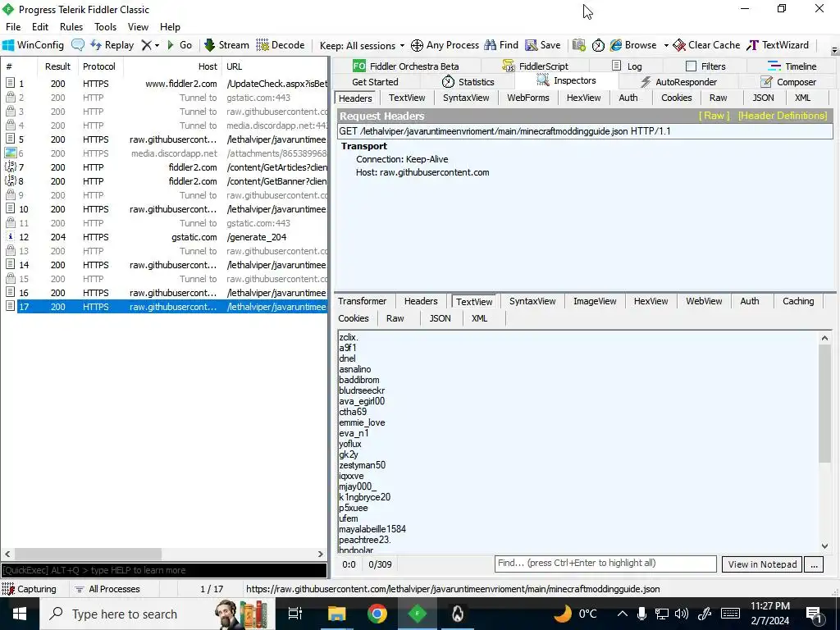Open the TextWizard tool
Image resolution: width=840 pixels, height=630 pixels.
(x=778, y=45)
